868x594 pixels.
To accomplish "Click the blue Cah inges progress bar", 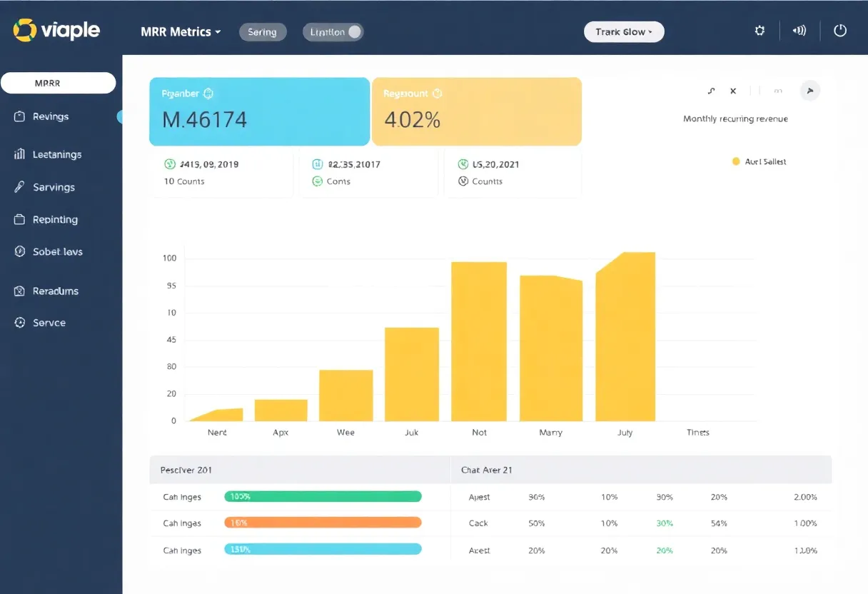I will click(x=323, y=549).
